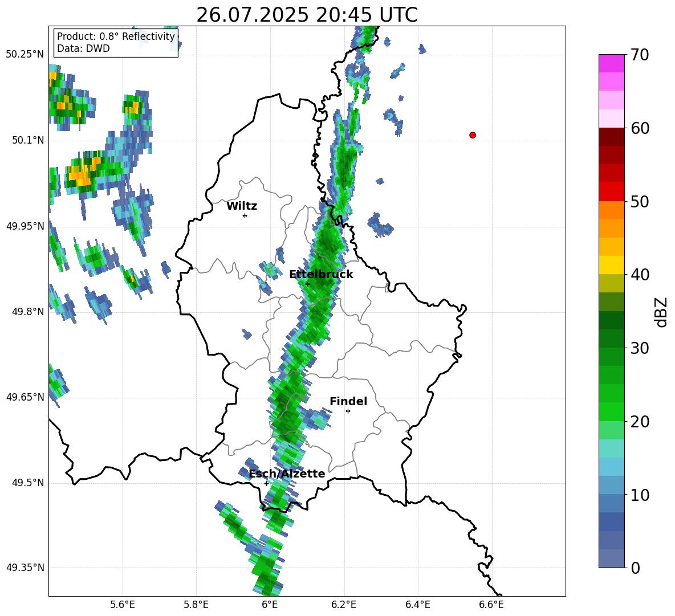Click the Wiltz city label
This screenshot has height=616, width=675.
click(242, 206)
